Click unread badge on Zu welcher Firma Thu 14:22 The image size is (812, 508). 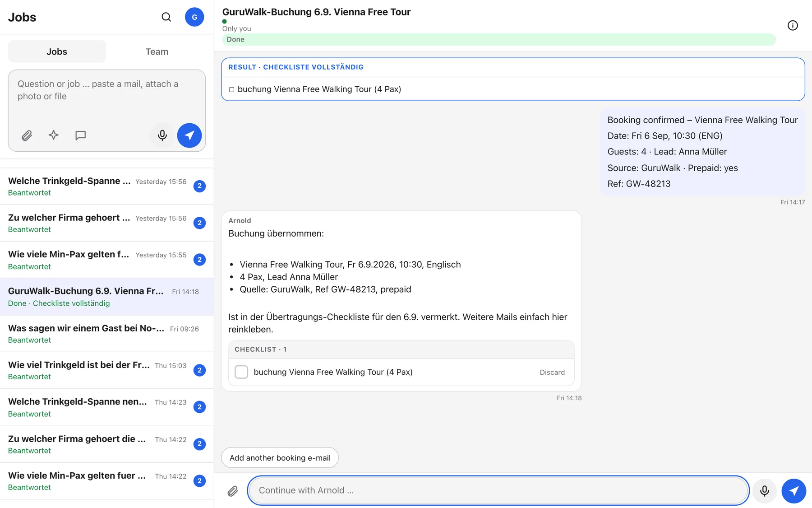click(x=200, y=444)
